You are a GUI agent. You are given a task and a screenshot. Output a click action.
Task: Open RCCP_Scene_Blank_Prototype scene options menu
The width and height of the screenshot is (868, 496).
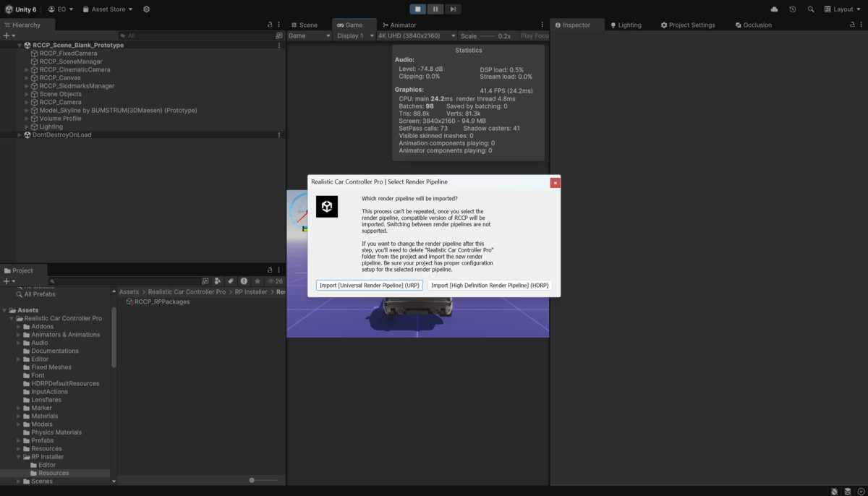[279, 45]
